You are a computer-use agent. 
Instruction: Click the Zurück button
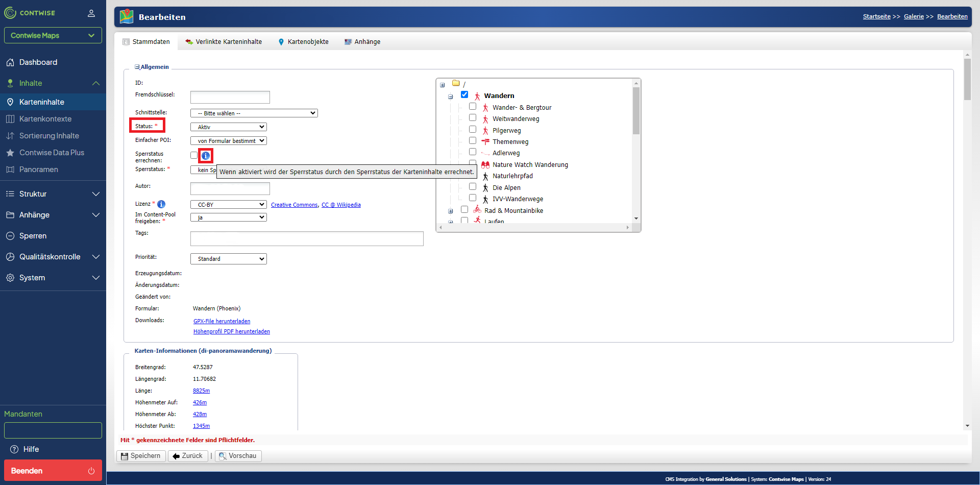[x=188, y=456]
